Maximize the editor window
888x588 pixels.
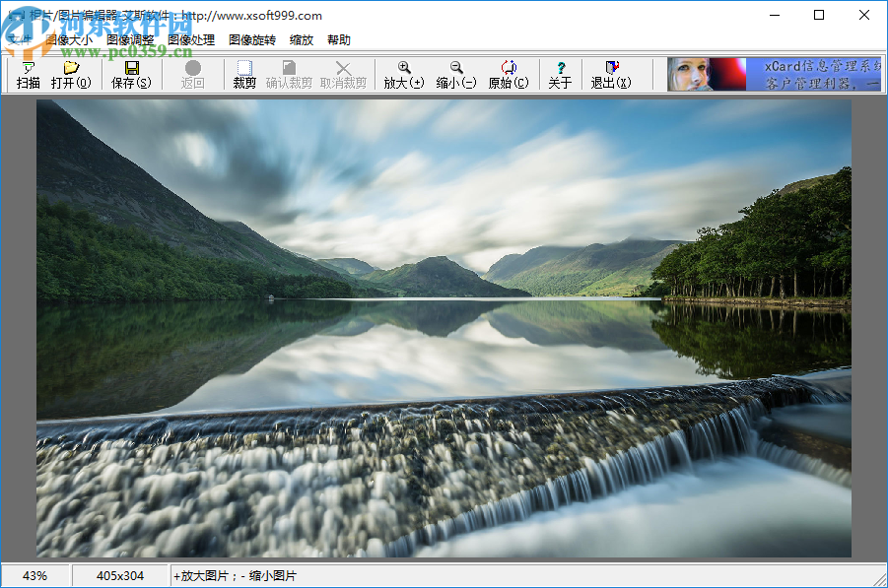coord(819,15)
